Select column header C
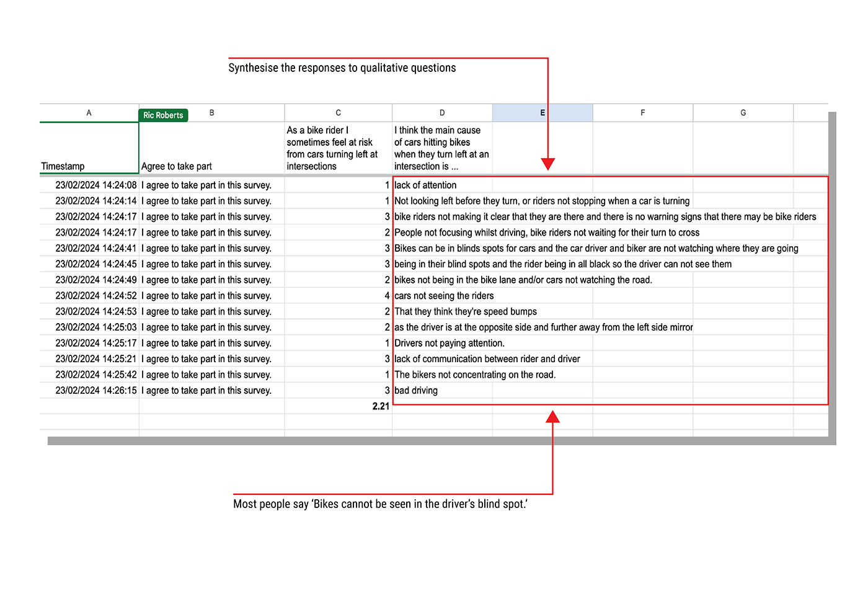 (338, 112)
